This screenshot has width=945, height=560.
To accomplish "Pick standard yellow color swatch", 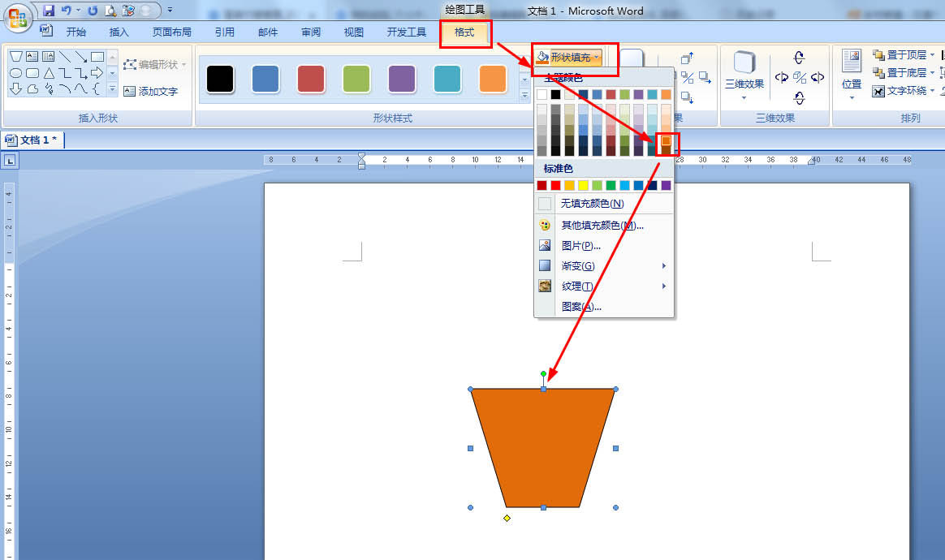I will (x=584, y=186).
